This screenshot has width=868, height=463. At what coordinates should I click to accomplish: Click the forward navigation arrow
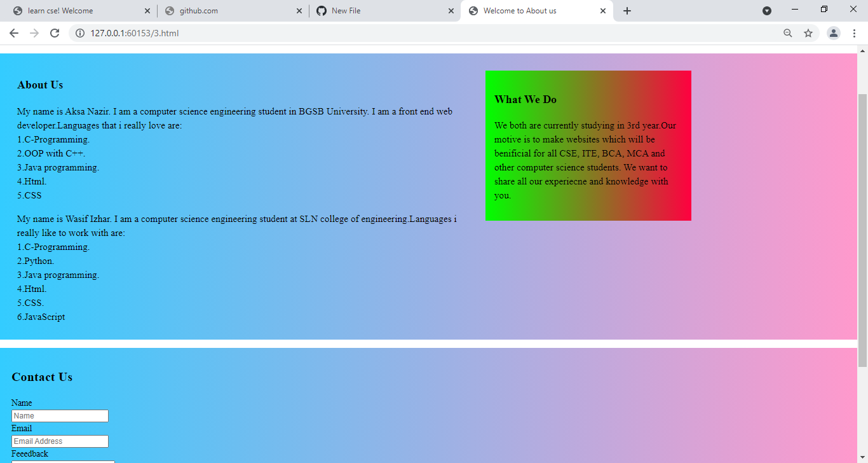(x=34, y=32)
